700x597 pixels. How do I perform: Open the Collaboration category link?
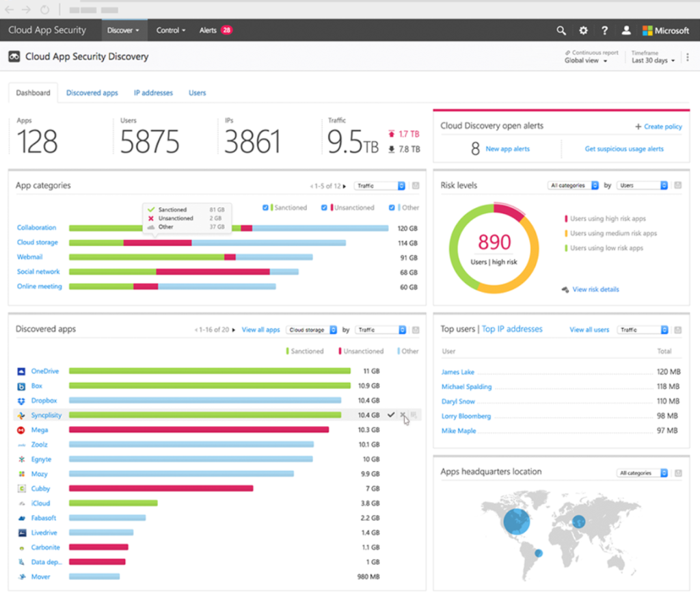37,228
